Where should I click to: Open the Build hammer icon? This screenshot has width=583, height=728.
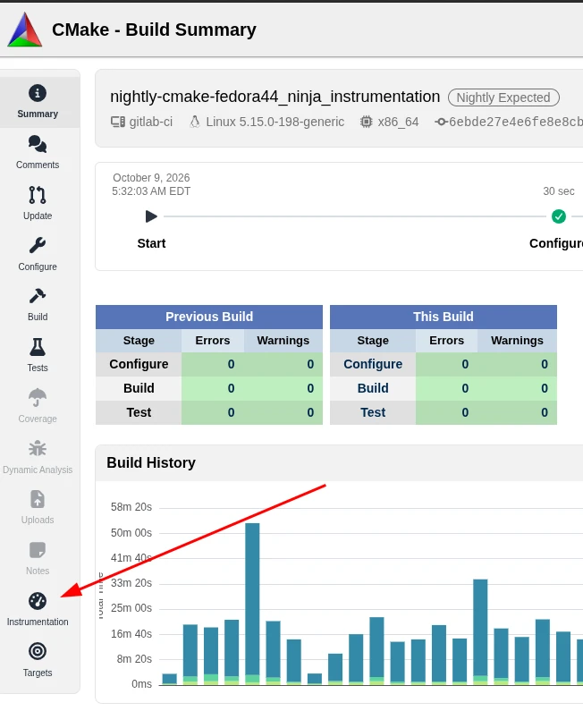point(38,296)
